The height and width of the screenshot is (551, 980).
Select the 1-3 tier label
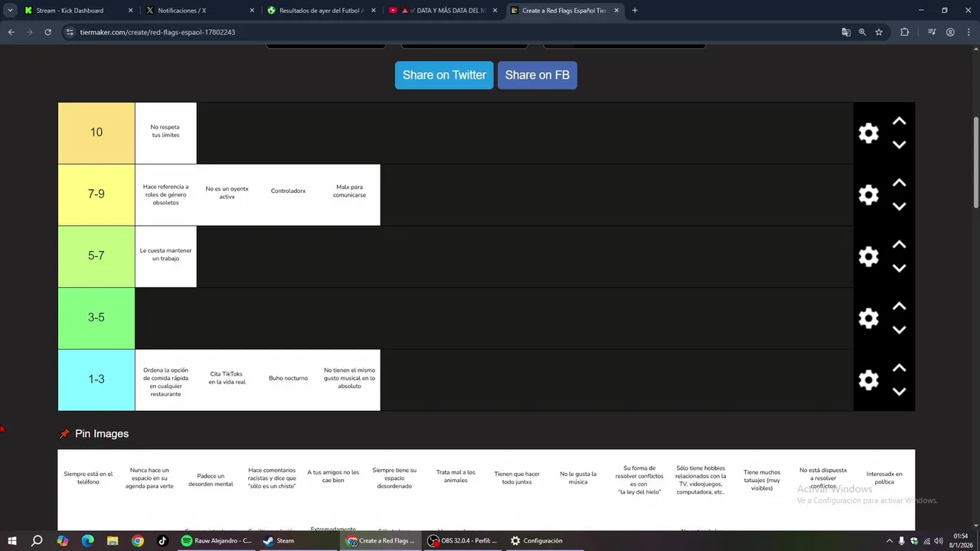click(96, 380)
